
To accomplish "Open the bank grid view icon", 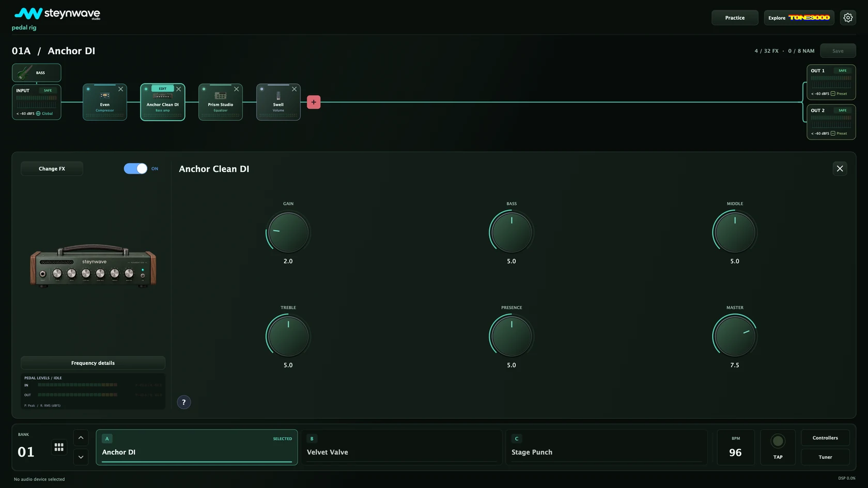I will (59, 447).
